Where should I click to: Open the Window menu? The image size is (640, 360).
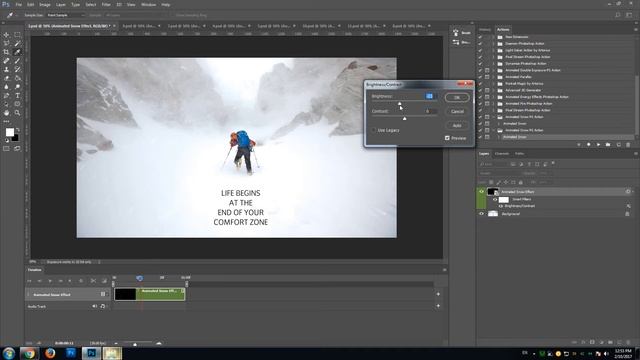pos(148,4)
